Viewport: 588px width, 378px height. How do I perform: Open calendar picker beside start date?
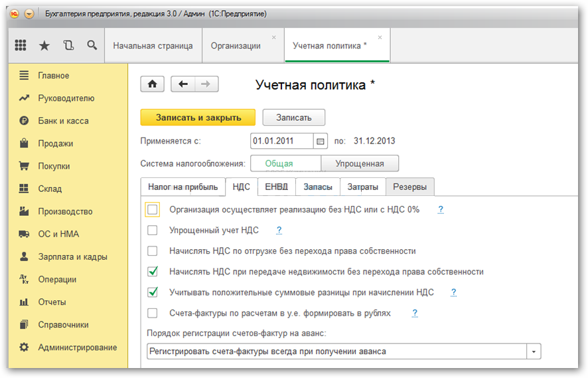321,142
